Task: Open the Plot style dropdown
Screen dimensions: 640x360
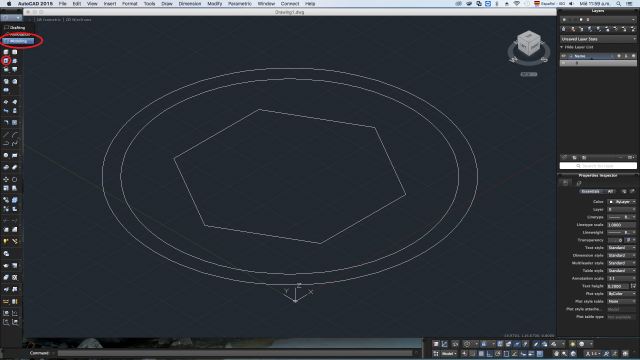Action: point(622,294)
